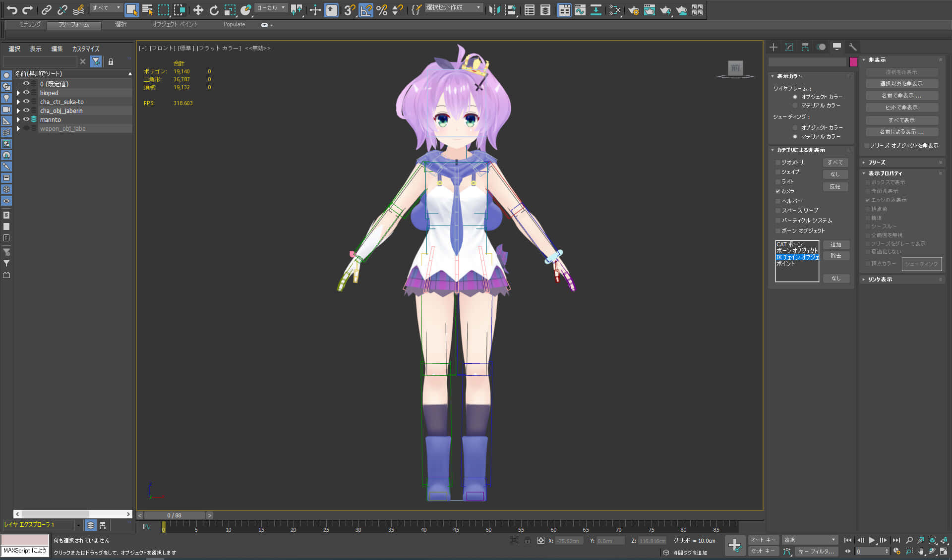Expand the bioped layer tree arrow
Viewport: 952px width, 560px height.
[18, 93]
